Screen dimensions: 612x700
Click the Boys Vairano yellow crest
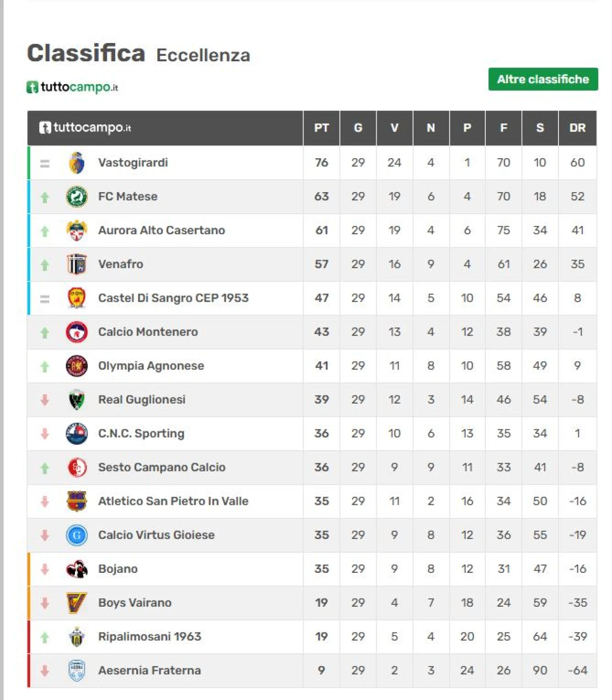(x=77, y=602)
